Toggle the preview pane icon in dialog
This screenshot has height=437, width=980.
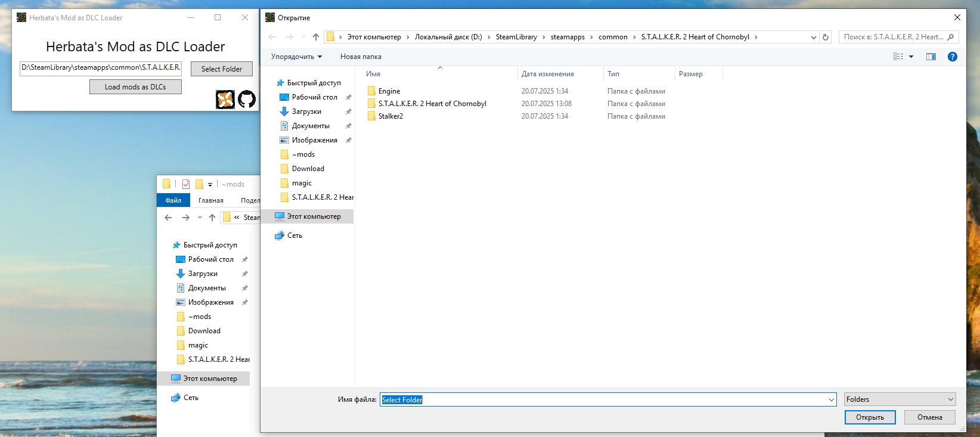931,57
